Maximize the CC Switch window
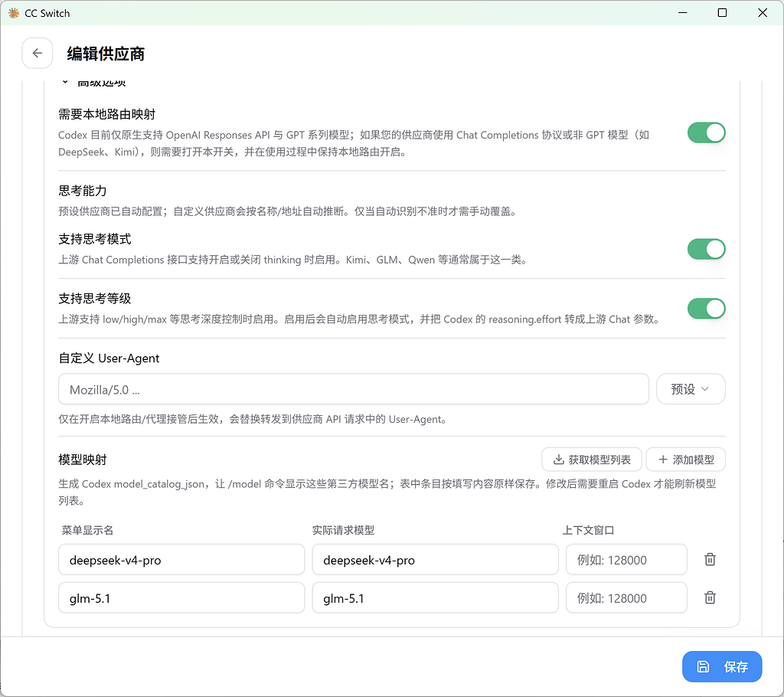 722,13
